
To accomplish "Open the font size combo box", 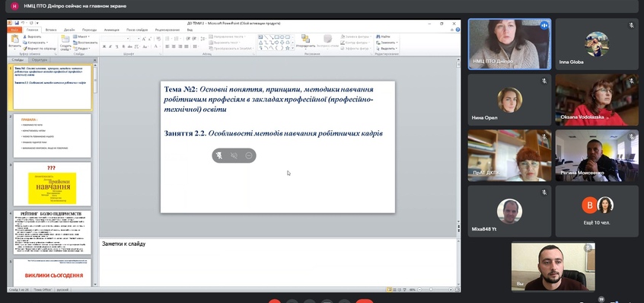I will click(135, 39).
